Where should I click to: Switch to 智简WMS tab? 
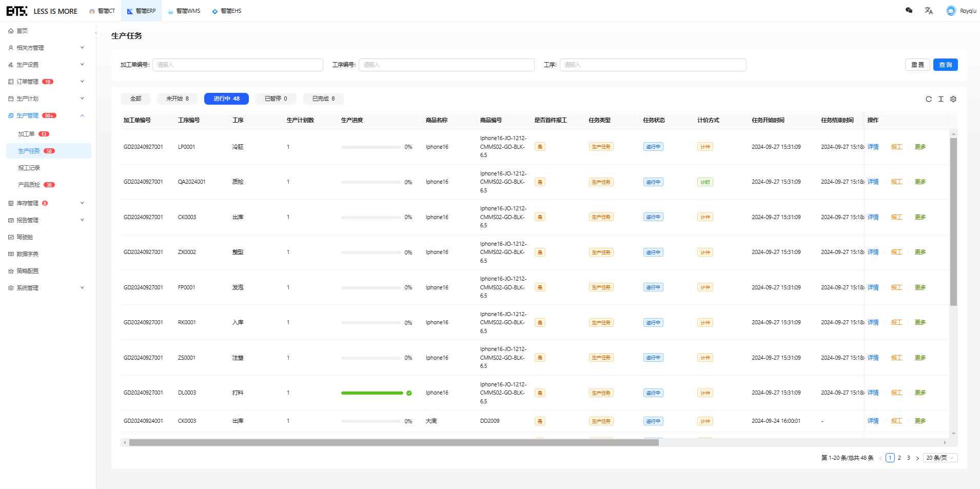(184, 11)
